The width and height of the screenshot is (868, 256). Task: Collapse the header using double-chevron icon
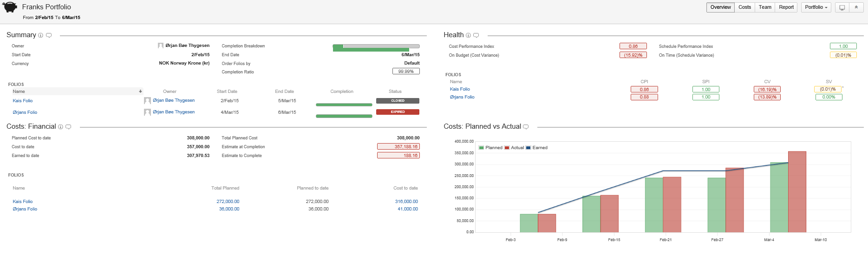(856, 7)
